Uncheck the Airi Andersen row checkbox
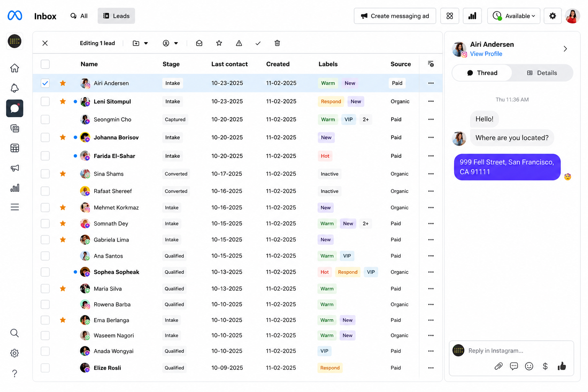Viewport: 588px width, 392px height. click(x=45, y=83)
